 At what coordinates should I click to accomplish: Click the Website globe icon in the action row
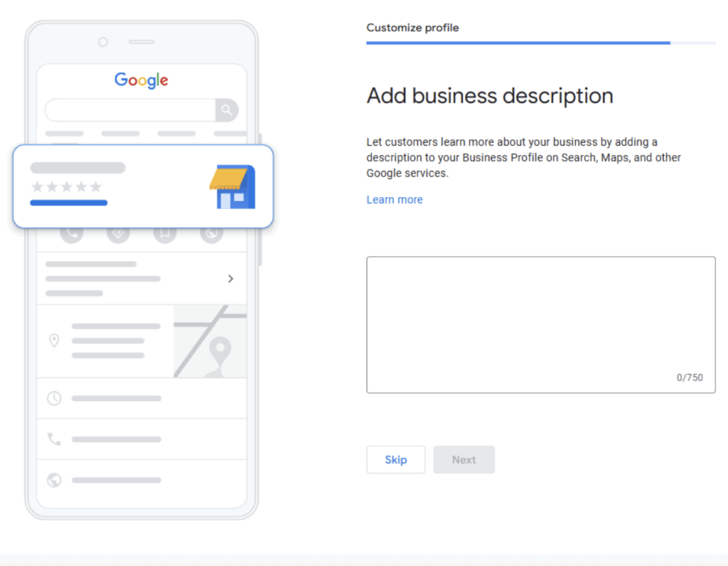click(211, 233)
